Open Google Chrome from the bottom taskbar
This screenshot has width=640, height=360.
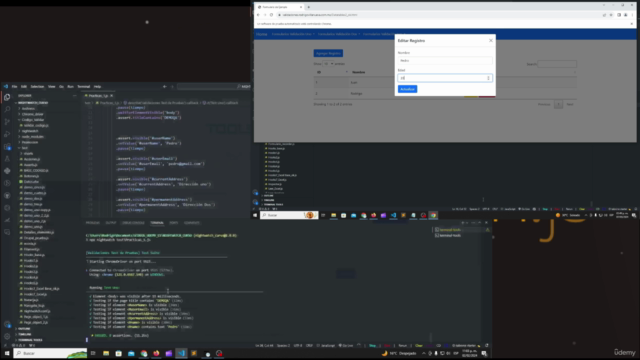144,353
